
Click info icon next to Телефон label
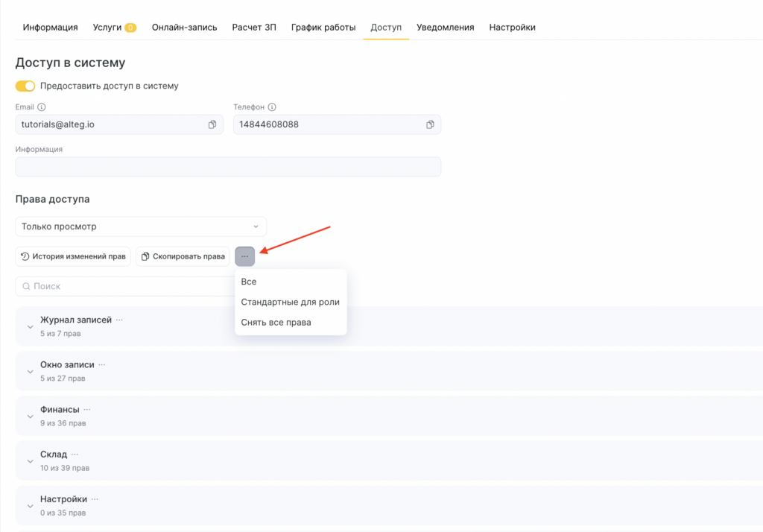tap(272, 107)
